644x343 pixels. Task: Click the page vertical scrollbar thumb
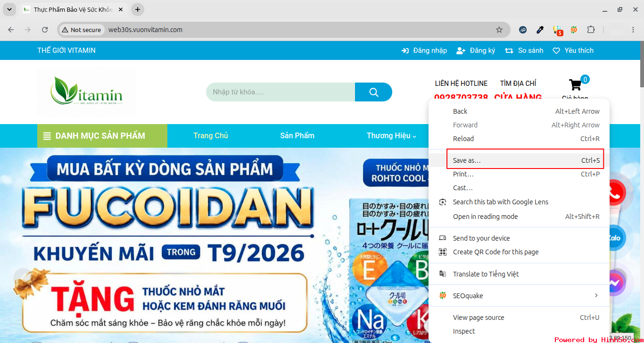click(x=642, y=65)
